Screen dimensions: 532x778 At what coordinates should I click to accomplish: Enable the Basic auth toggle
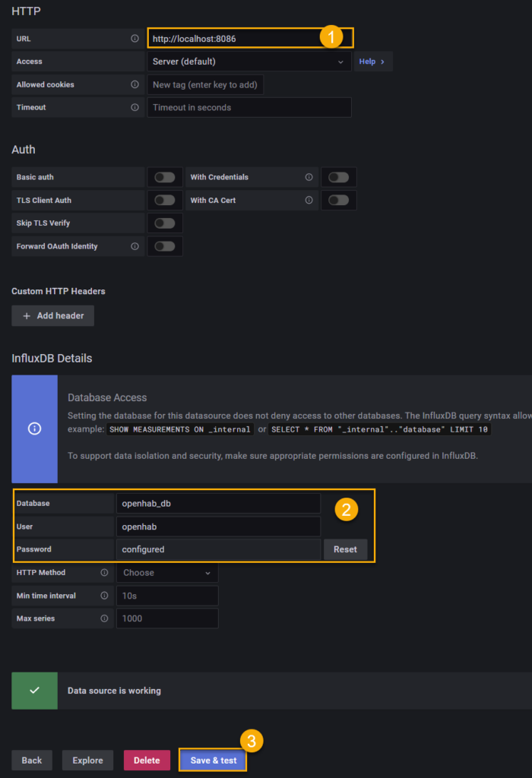(165, 177)
